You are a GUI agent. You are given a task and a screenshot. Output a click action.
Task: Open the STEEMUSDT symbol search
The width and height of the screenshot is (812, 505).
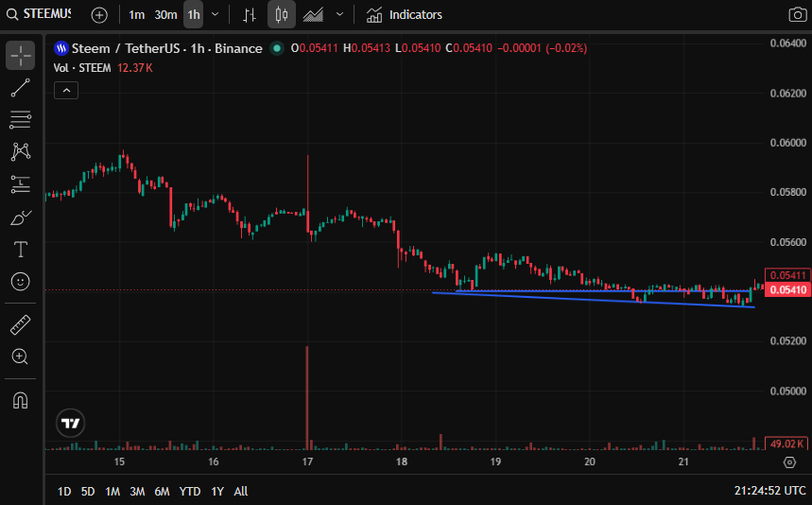tap(40, 14)
